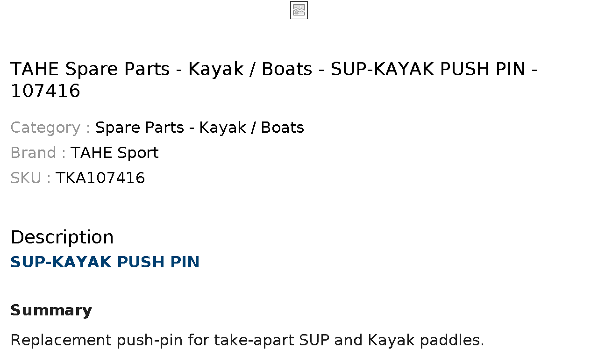Click the gray Brand label
The width and height of the screenshot is (598, 364).
pyautogui.click(x=38, y=153)
